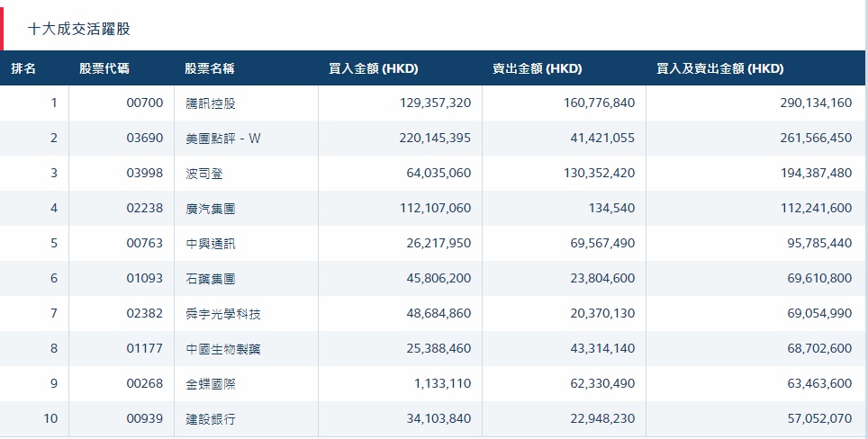Click the 金蝶國際 stock name
Screen dimensions: 868x439
210,384
